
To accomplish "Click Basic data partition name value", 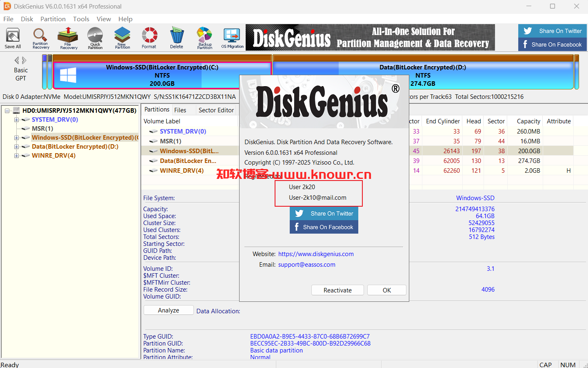I will (x=276, y=350).
